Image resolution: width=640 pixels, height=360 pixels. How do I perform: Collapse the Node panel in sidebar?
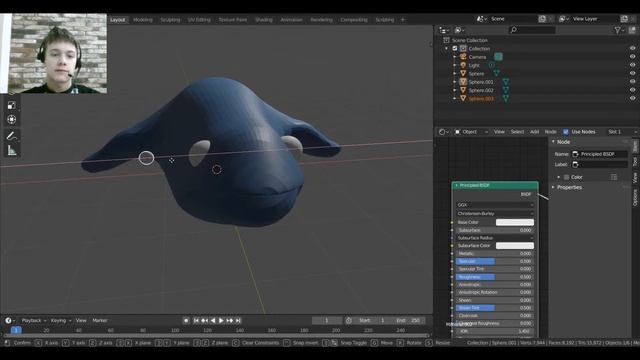(x=554, y=142)
